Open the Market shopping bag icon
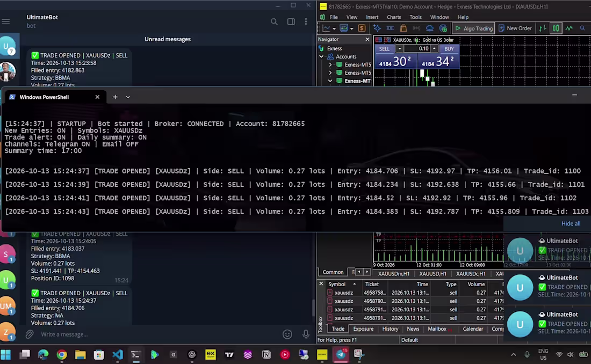This screenshot has height=364, width=591. [403, 28]
